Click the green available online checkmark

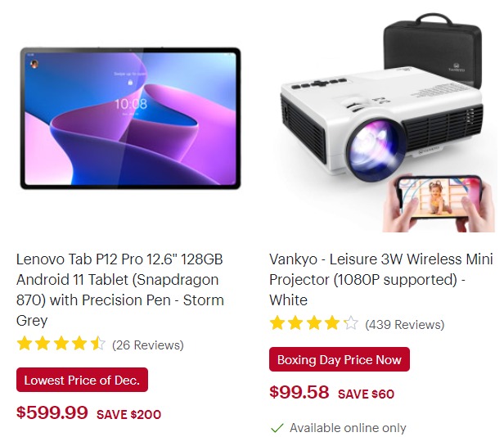click(277, 428)
